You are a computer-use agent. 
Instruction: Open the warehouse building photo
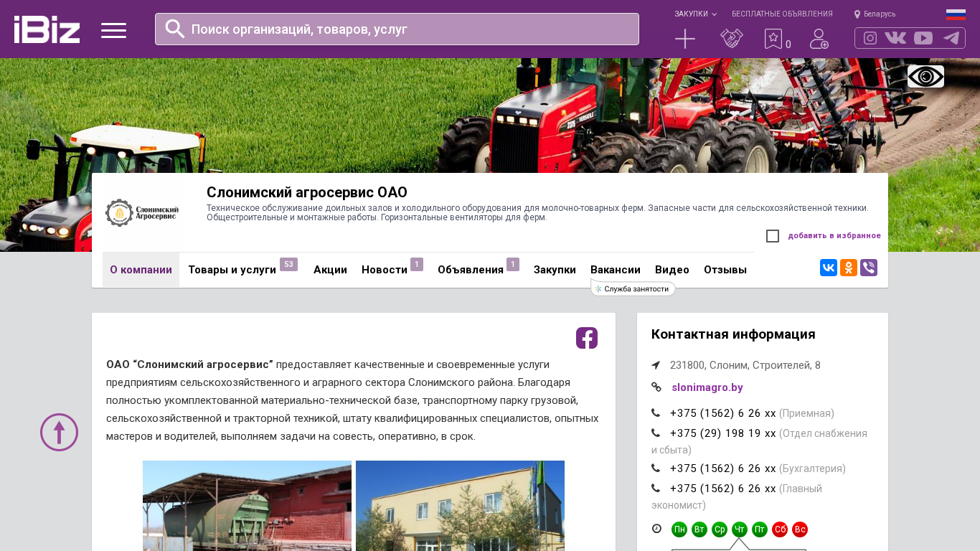pos(247,506)
